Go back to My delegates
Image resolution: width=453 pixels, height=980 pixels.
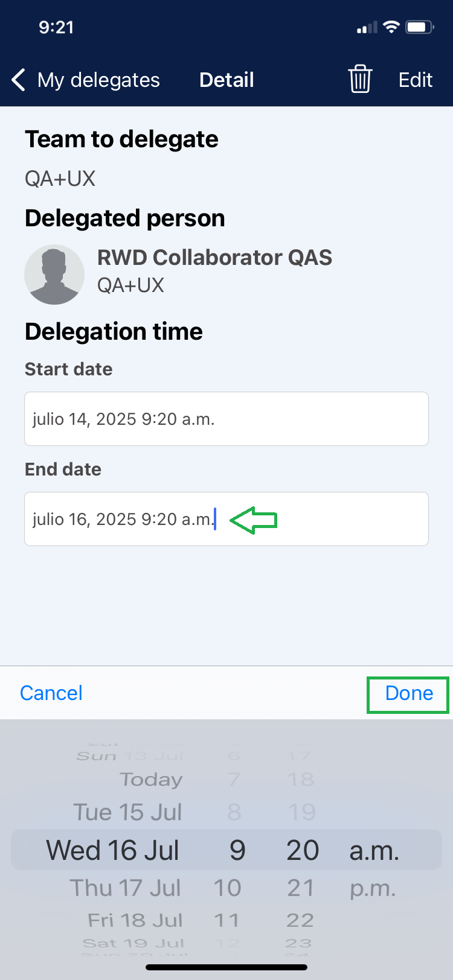[98, 80]
